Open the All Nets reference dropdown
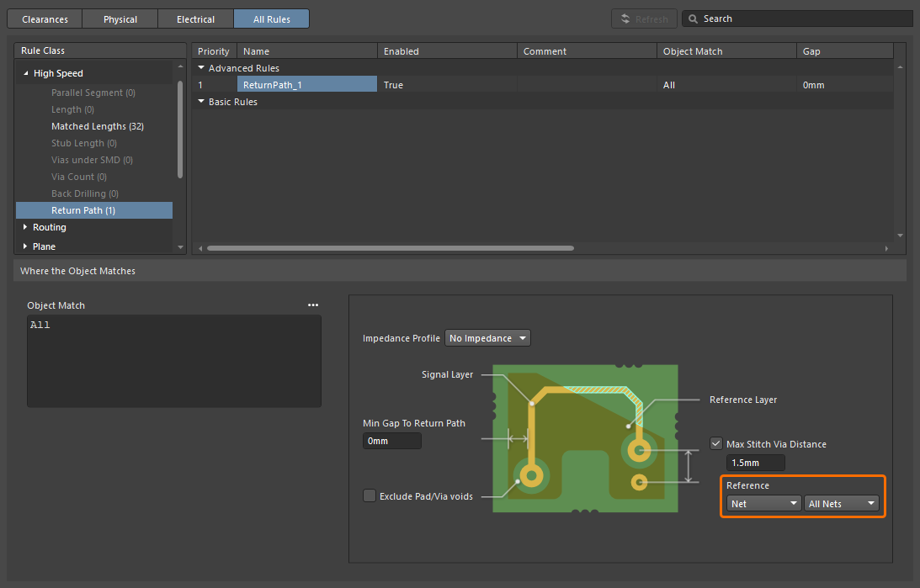Screen dimensions: 920x588 tap(842, 504)
